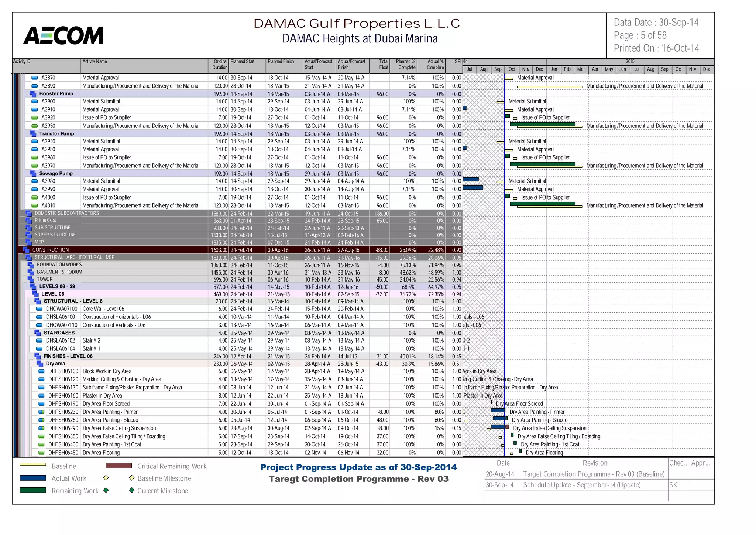The image size is (756, 535).
Task: Click the Project Progress Update title
Action: (x=358, y=467)
